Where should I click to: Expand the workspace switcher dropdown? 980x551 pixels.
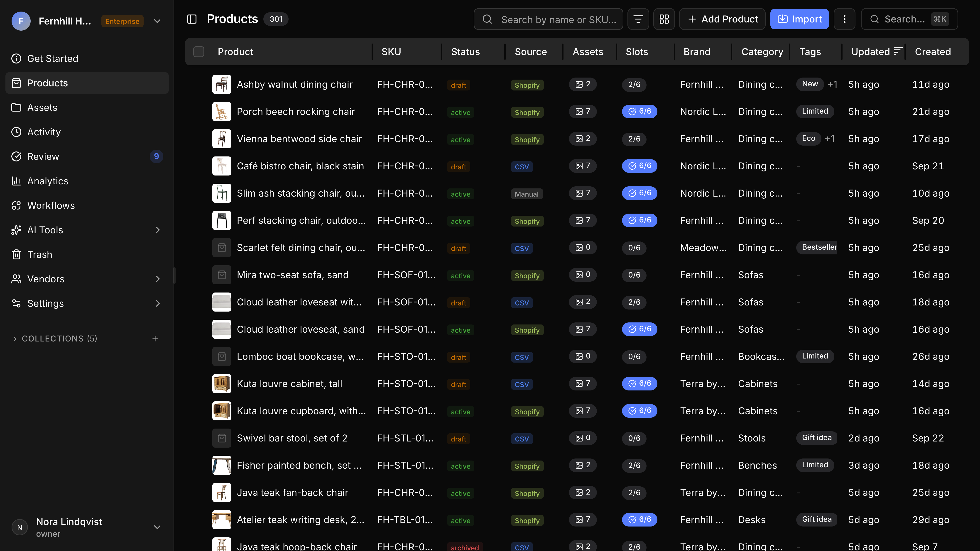(157, 21)
